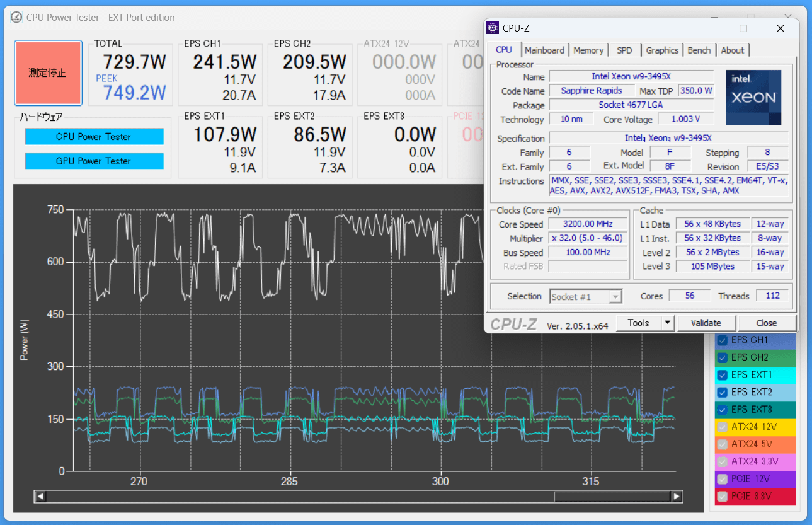Click the EPS EXT1 107.9W reading

coord(225,134)
